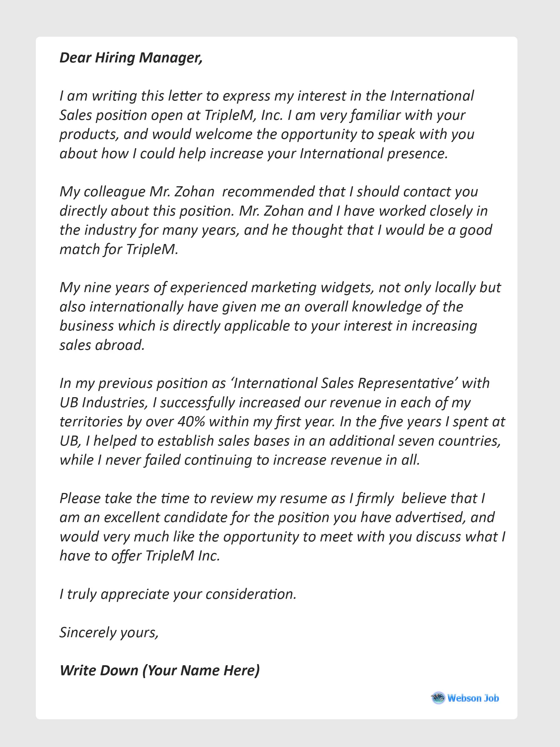
Task: Click the line "match for TripleM."
Action: (x=119, y=249)
